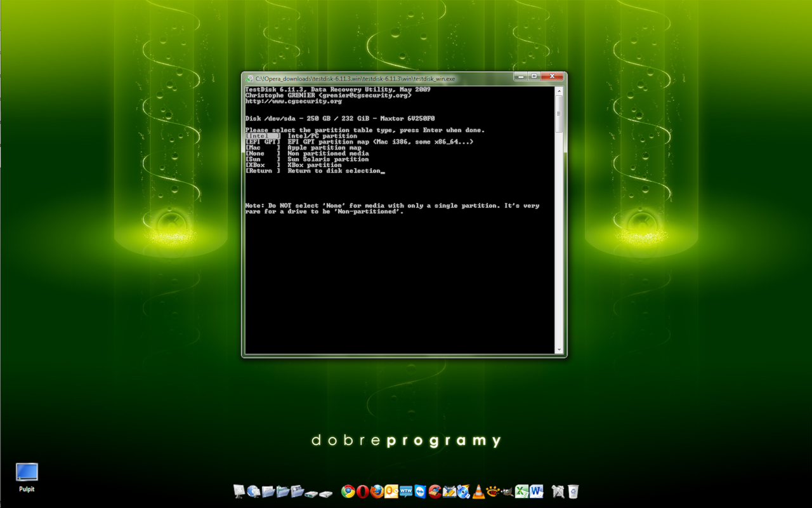Launch GIMP from the dock
Image resolution: width=812 pixels, height=508 pixels.
coord(507,491)
